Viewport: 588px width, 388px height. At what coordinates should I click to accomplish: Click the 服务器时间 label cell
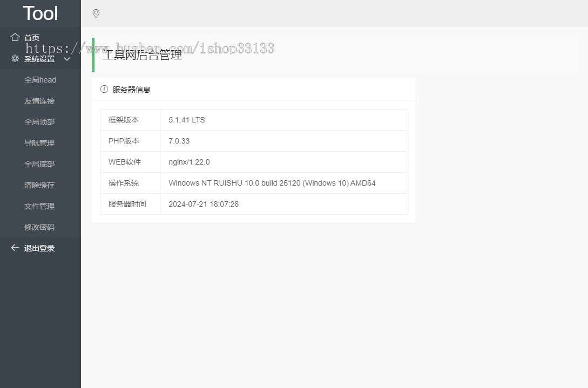(130, 204)
